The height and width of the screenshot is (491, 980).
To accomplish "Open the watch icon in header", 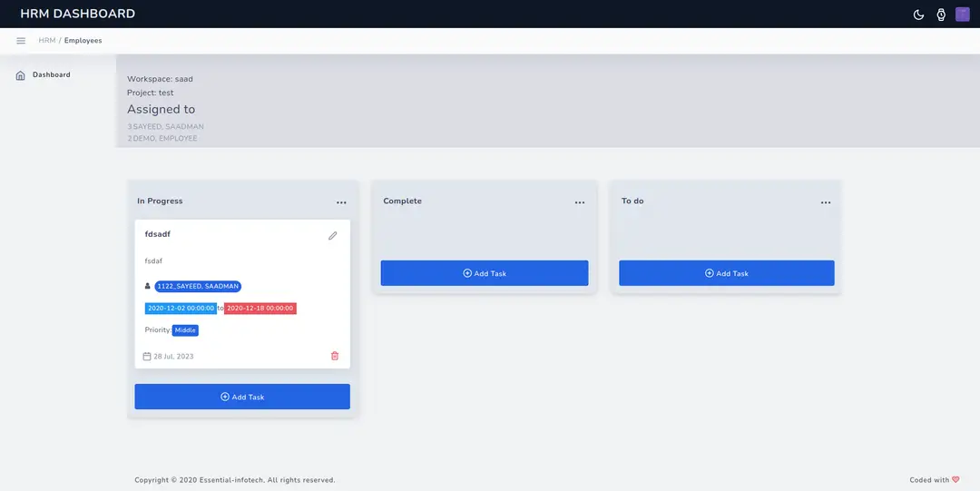I will point(941,15).
